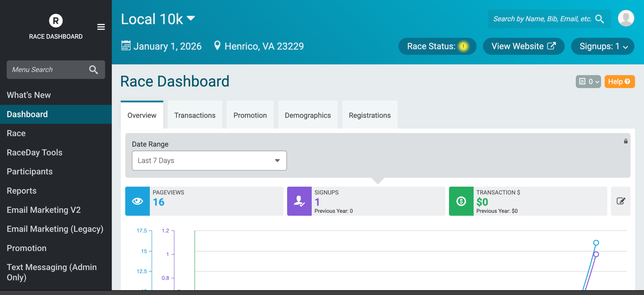
Task: Click the edit dashboard widgets pencil icon
Action: 621,201
